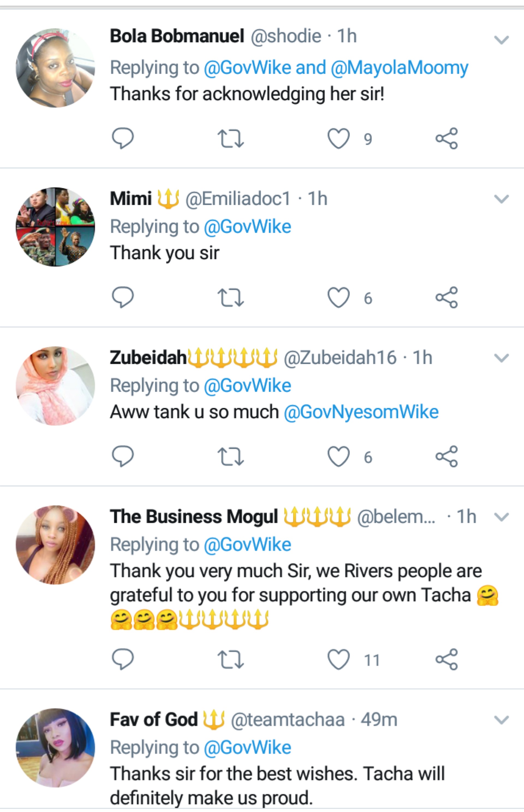Open the @GovWike link in Mimi's reply

point(247,226)
